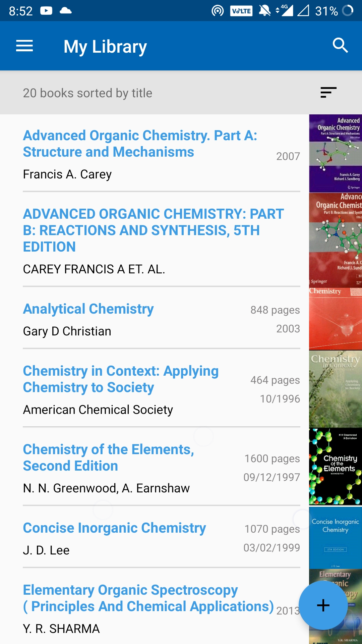This screenshot has height=644, width=362.
Task: Open Advanced Organic Chemistry Part B entry
Action: 153,230
